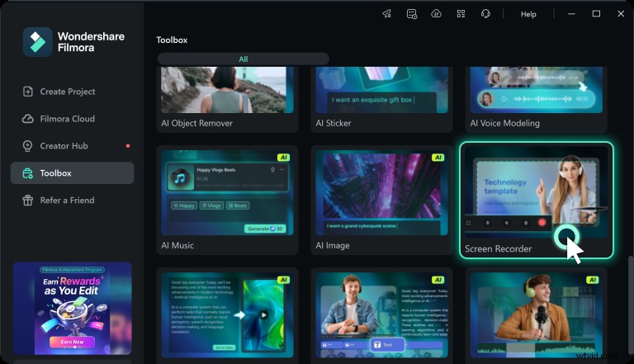Open Create Project from sidebar
Screen dimensions: 634x364
pyautogui.click(x=68, y=92)
